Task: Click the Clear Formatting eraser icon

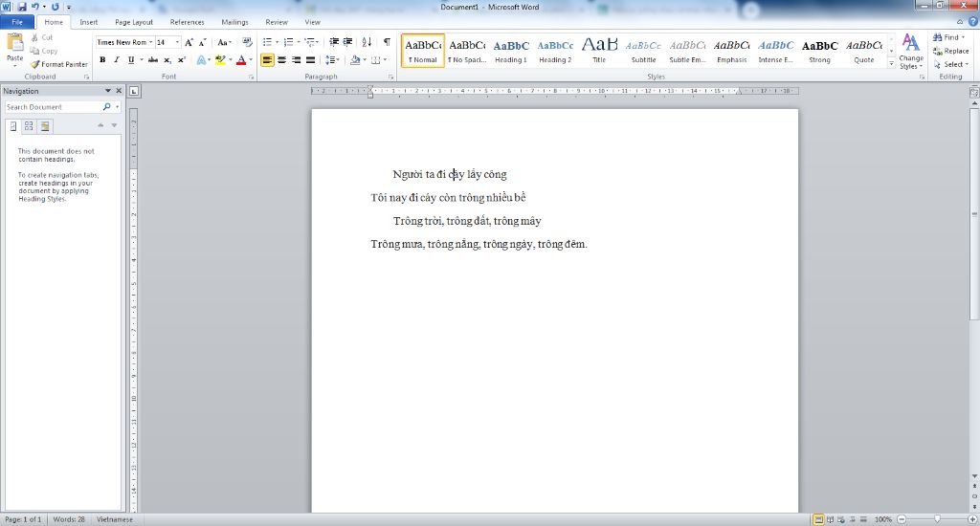Action: 248,42
